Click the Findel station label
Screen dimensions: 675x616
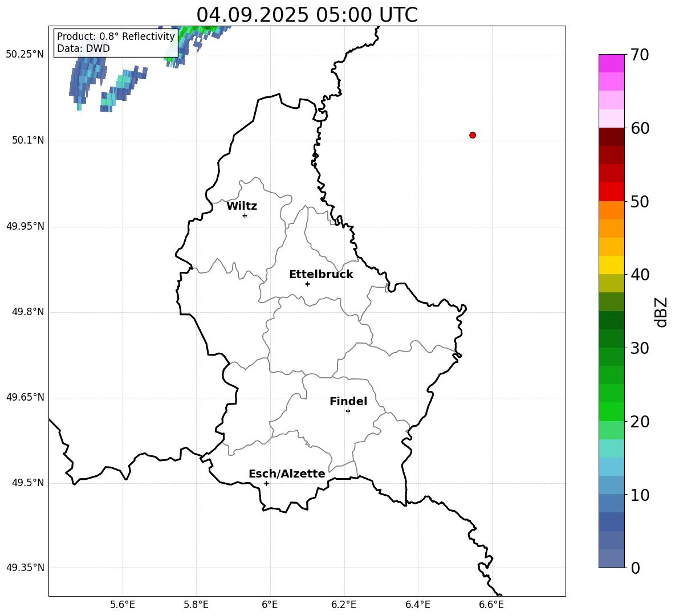[348, 401]
